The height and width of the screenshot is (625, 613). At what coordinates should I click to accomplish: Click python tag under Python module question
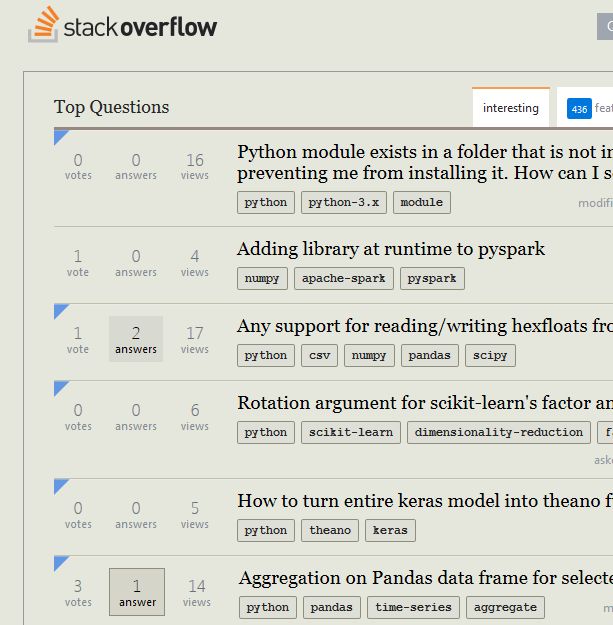(266, 202)
